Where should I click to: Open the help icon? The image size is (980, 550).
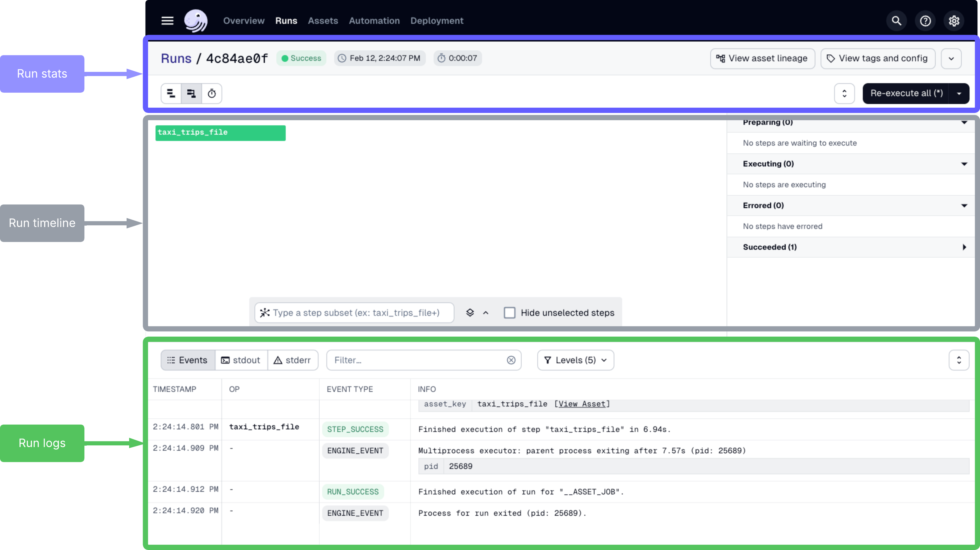coord(925,21)
